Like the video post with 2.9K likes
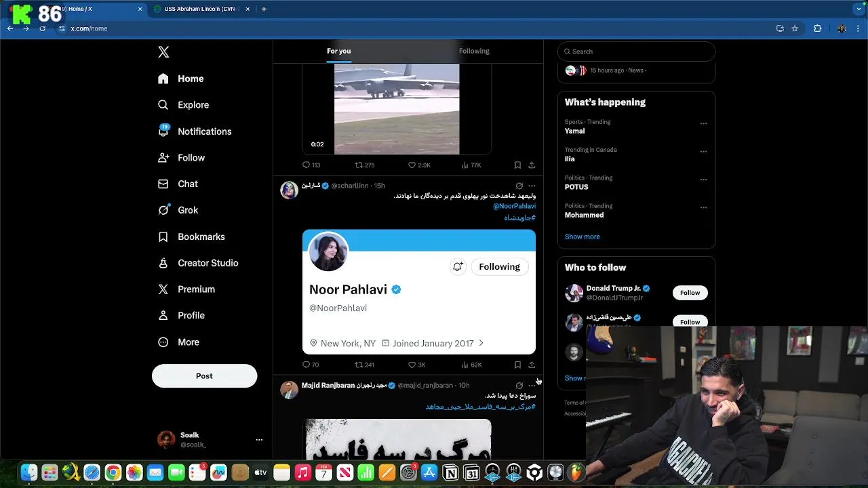This screenshot has height=488, width=868. click(419, 165)
